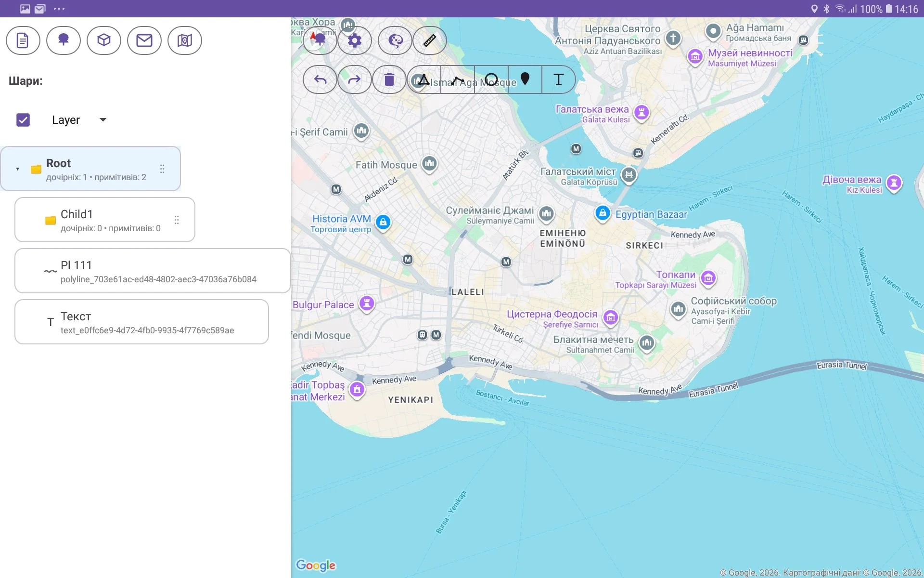Tap the Fatih Mosque map marker

(x=430, y=164)
